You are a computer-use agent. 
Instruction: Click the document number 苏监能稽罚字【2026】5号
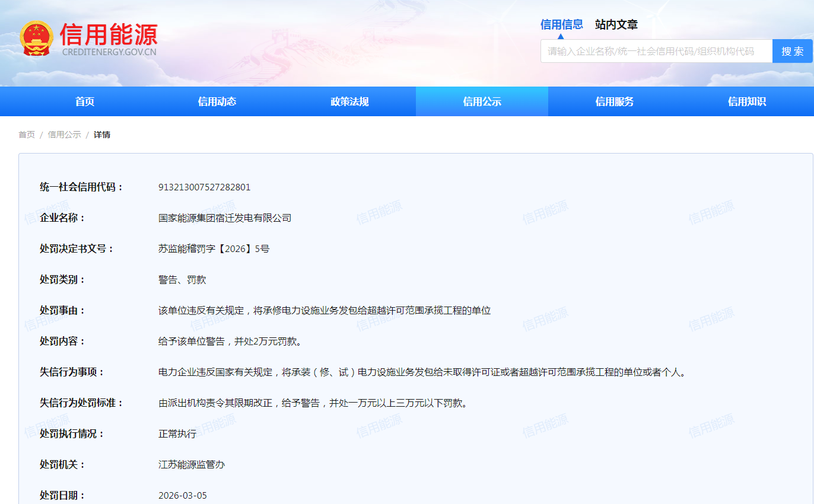pyautogui.click(x=214, y=249)
